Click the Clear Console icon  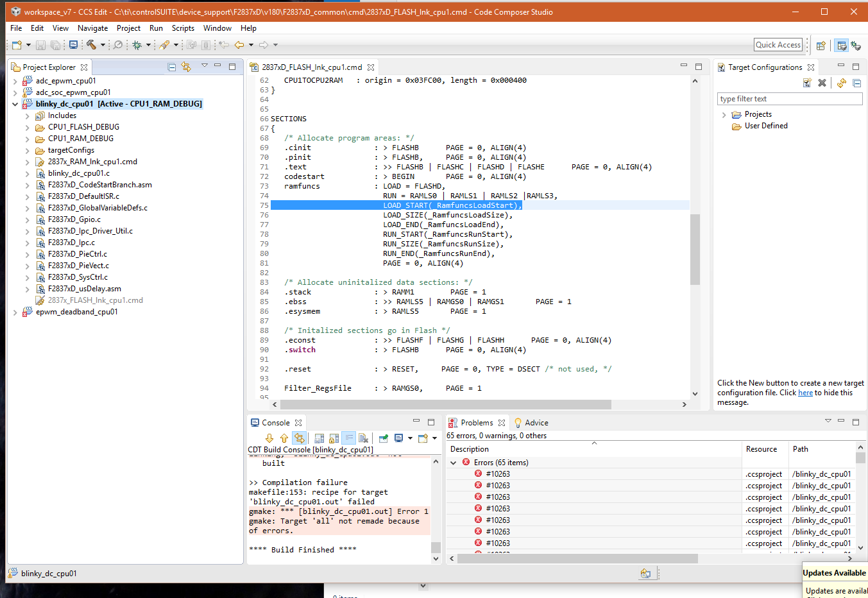click(363, 438)
